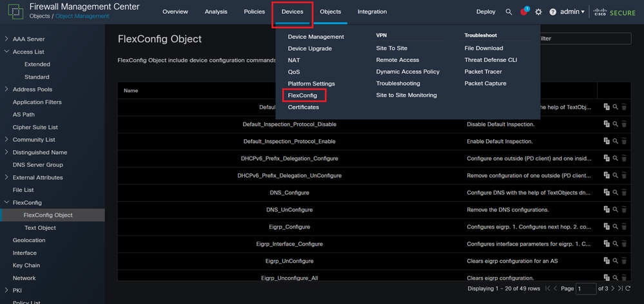Select Device Management menu entry
Screen dimensions: 644x304
click(316, 37)
